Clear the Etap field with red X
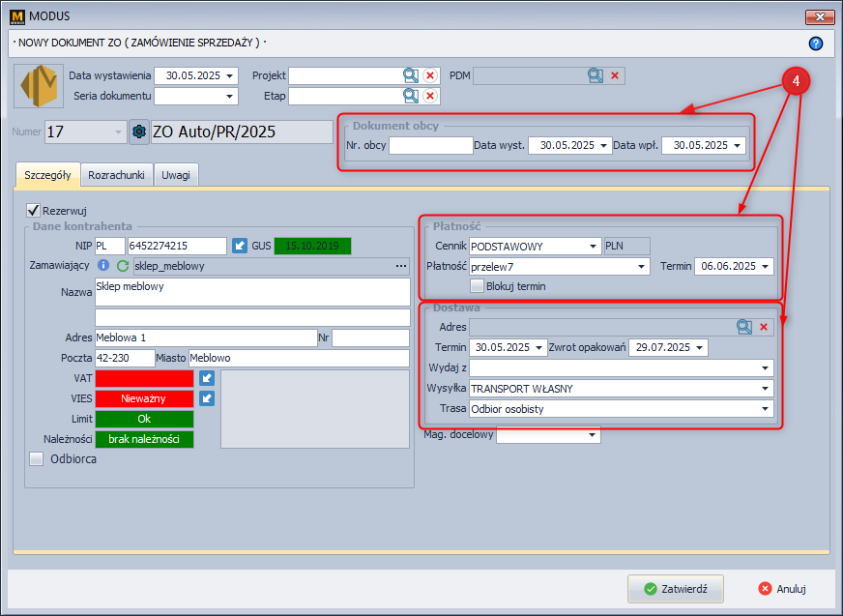843x616 pixels. (x=430, y=96)
